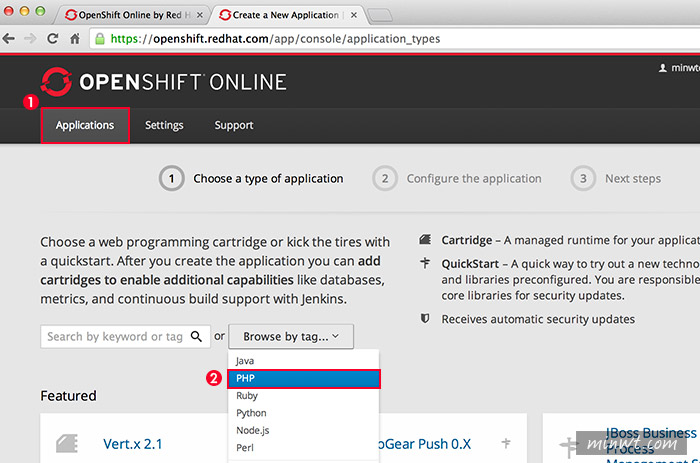Open the Support navigation tab
The image size is (700, 463).
[x=233, y=125]
